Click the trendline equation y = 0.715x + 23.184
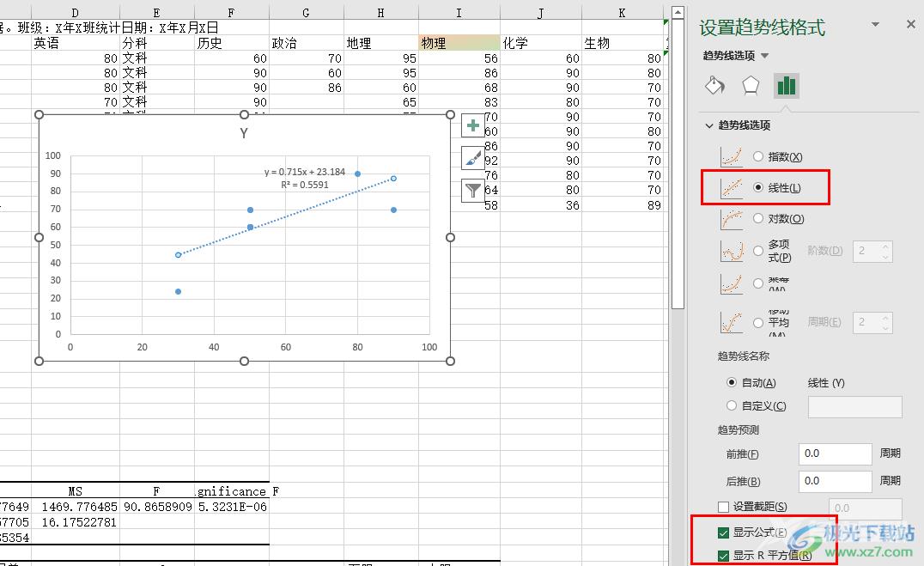This screenshot has height=566, width=924. tap(305, 172)
